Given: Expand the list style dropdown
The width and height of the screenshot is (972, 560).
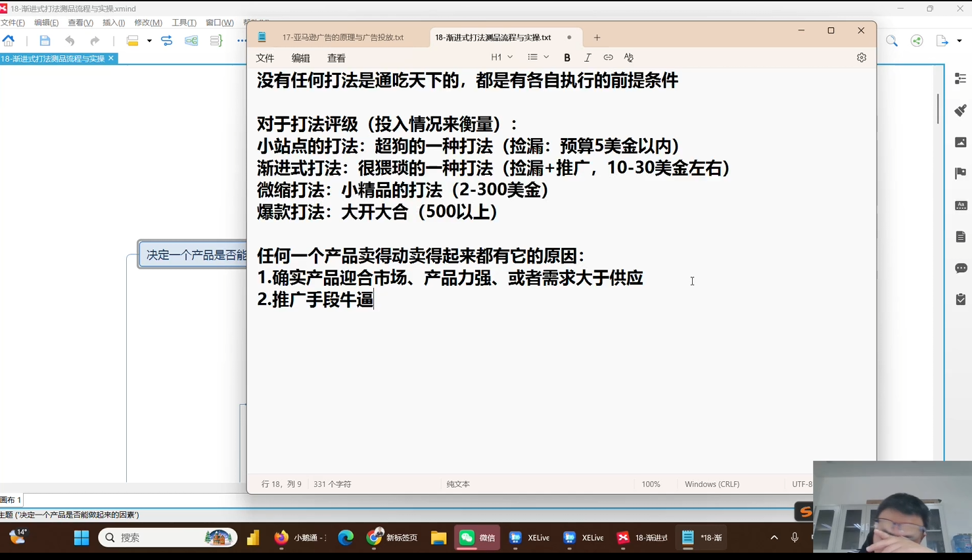Looking at the screenshot, I should click(x=538, y=58).
